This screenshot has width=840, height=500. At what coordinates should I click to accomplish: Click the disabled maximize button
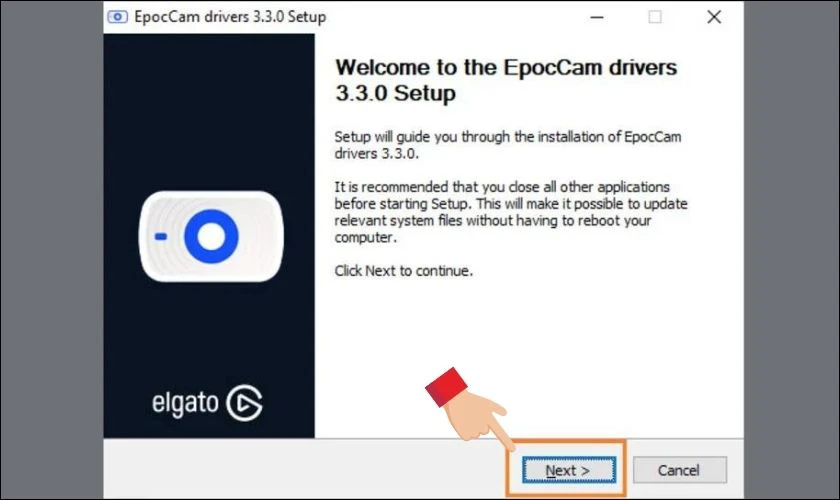(x=655, y=17)
